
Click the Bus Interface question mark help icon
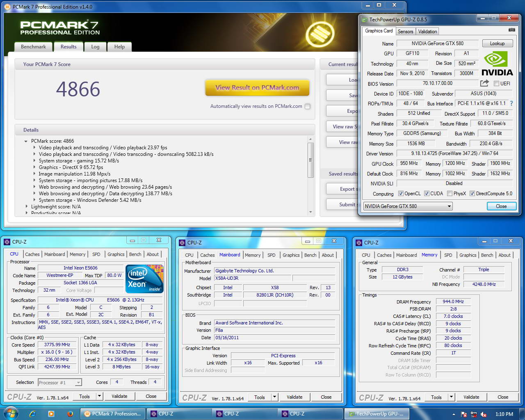point(511,103)
